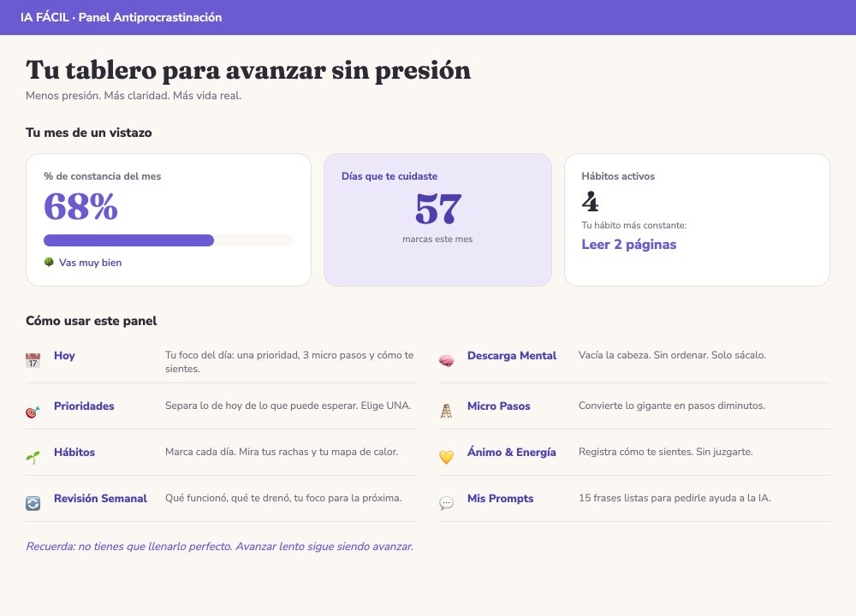Click the marcas este mes caption
856x616 pixels.
tap(437, 239)
